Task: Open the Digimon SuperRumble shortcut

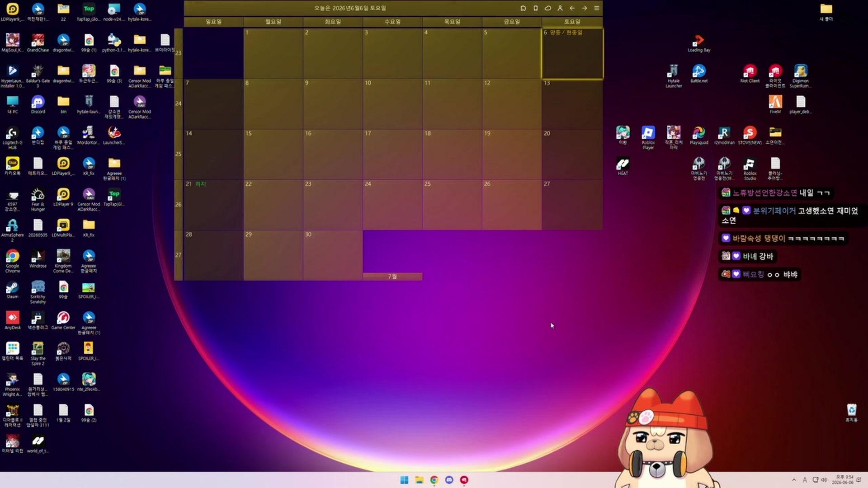Action: (801, 76)
